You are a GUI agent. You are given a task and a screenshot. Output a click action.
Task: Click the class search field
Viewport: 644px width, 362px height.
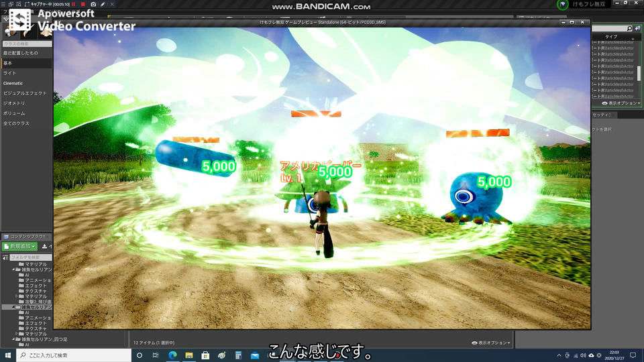(x=27, y=44)
